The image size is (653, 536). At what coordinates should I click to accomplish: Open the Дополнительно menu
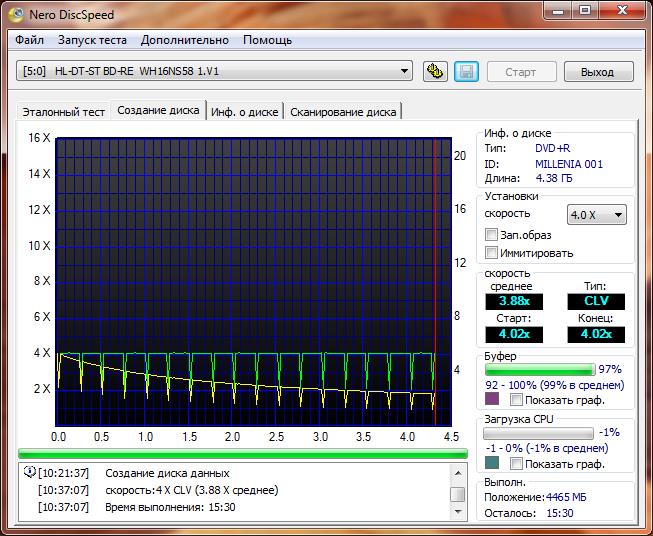[x=184, y=40]
